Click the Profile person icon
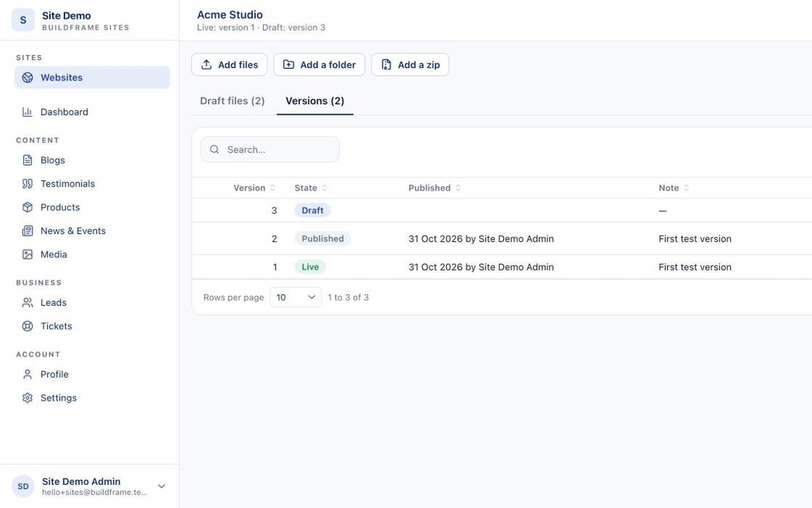This screenshot has width=812, height=508. [x=27, y=374]
